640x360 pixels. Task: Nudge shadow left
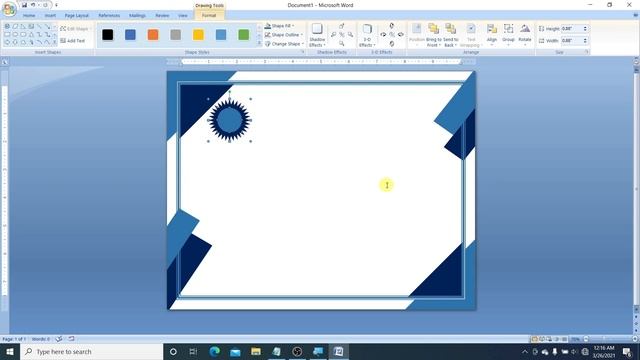coord(333,35)
